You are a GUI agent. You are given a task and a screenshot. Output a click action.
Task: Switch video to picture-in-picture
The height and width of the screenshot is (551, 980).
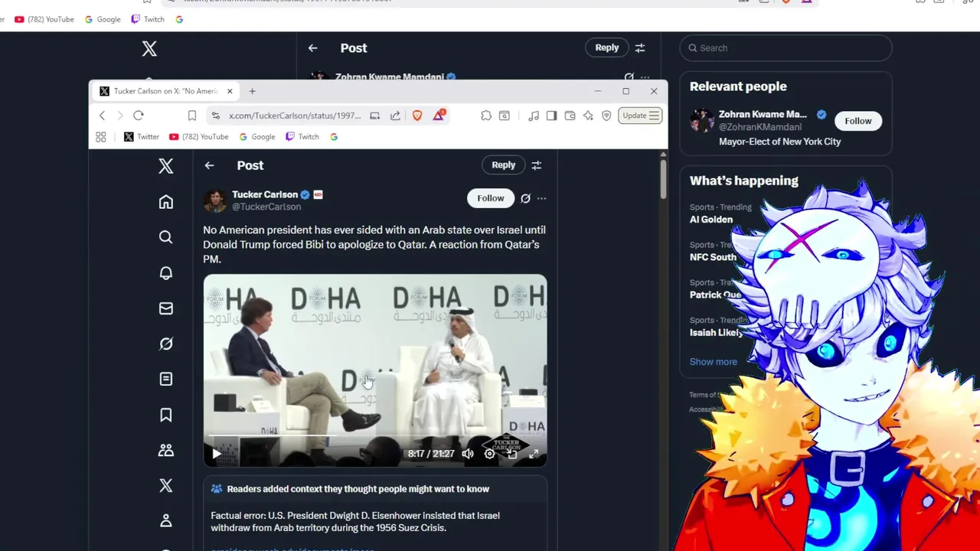[511, 454]
